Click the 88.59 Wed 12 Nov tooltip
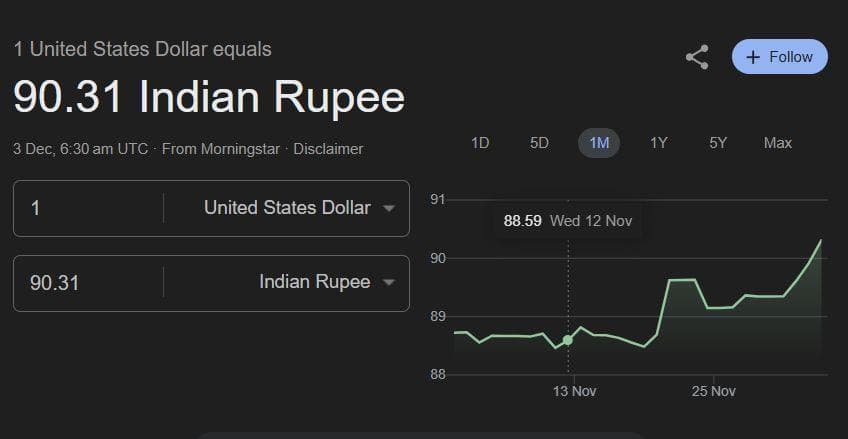848x439 pixels. [x=567, y=220]
